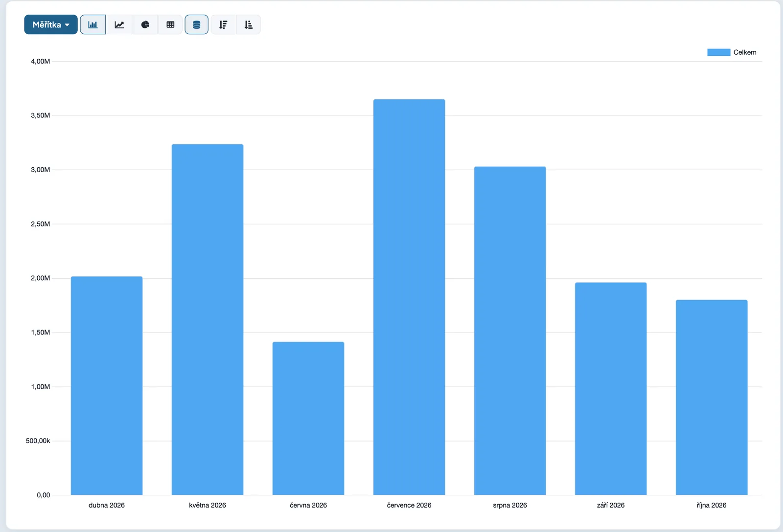This screenshot has height=532, width=783.
Task: Switch to bar chart view
Action: pyautogui.click(x=93, y=24)
